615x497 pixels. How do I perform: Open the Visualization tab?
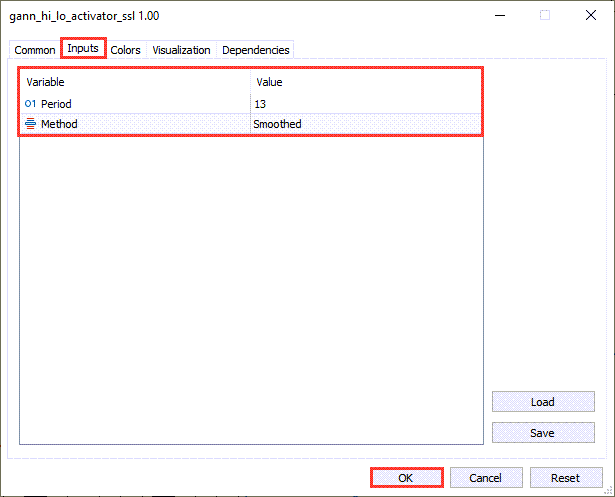(x=181, y=50)
